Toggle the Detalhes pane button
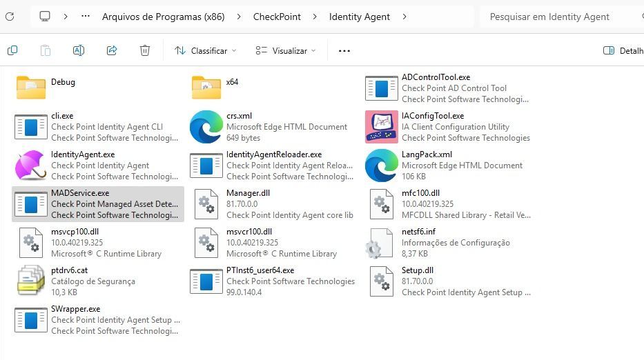 point(623,50)
